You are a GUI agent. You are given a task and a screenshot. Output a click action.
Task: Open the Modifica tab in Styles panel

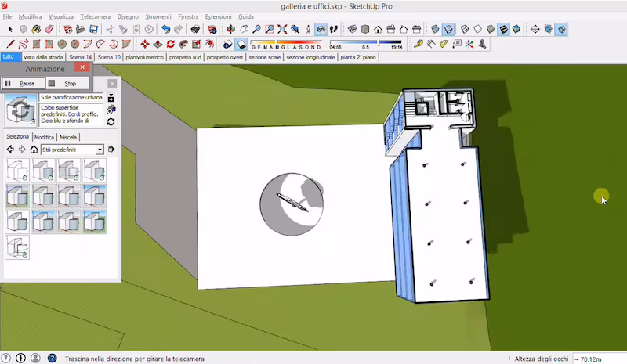(x=44, y=137)
